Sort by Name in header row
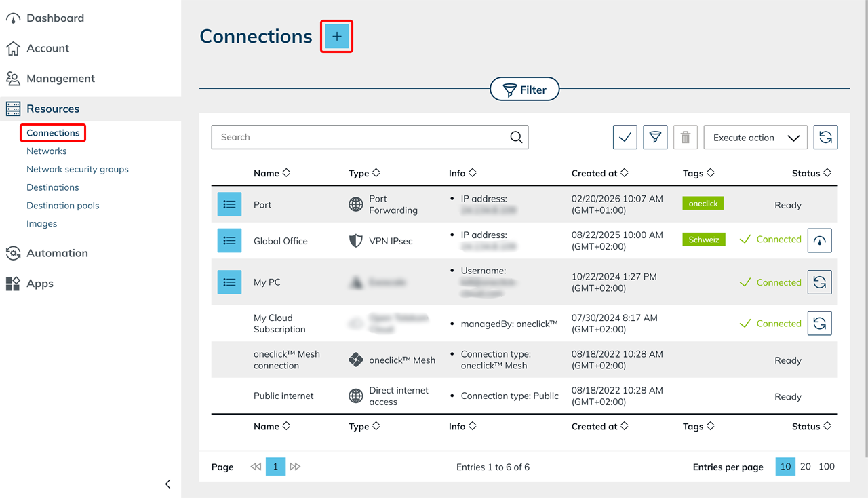The image size is (868, 498). click(x=272, y=173)
